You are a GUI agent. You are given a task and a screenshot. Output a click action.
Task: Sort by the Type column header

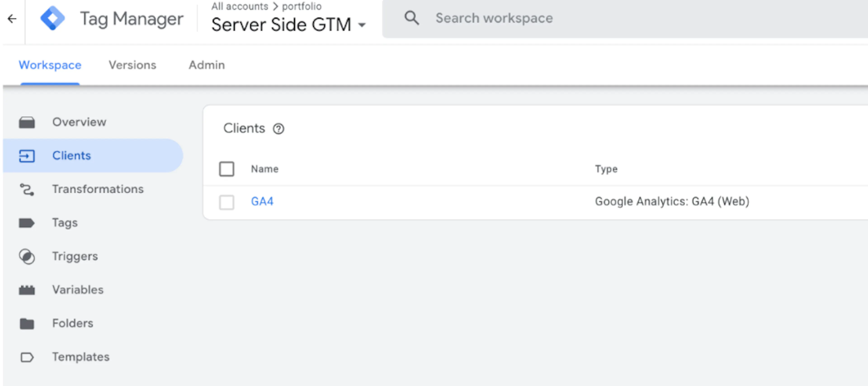[606, 169]
